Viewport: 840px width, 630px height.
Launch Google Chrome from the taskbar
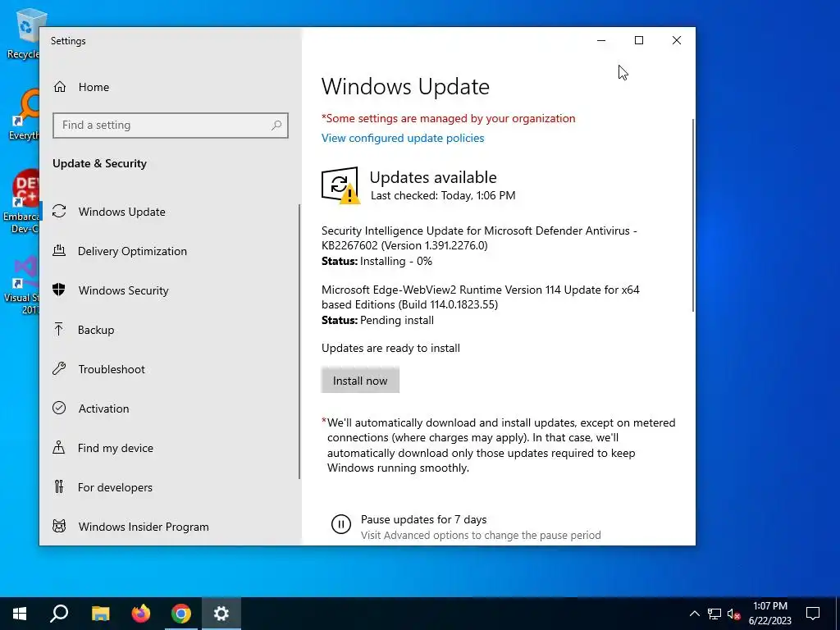point(181,614)
